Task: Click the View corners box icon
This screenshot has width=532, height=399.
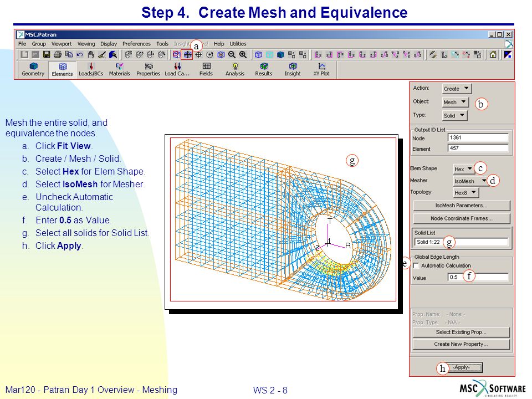Action: point(176,55)
